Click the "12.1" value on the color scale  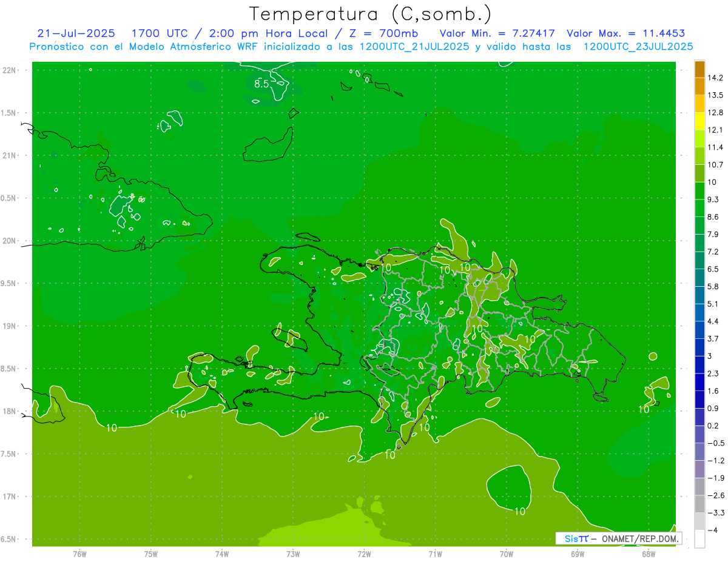coord(715,130)
